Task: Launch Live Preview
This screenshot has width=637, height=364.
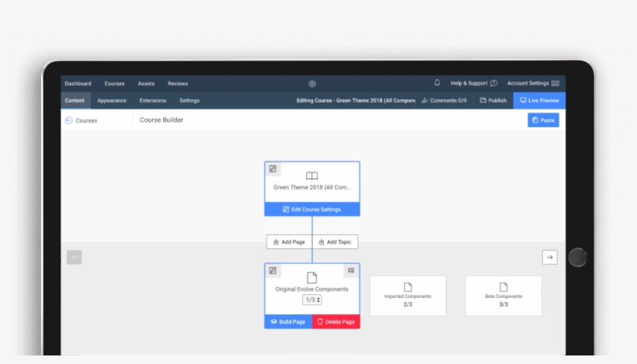Action: pyautogui.click(x=539, y=100)
